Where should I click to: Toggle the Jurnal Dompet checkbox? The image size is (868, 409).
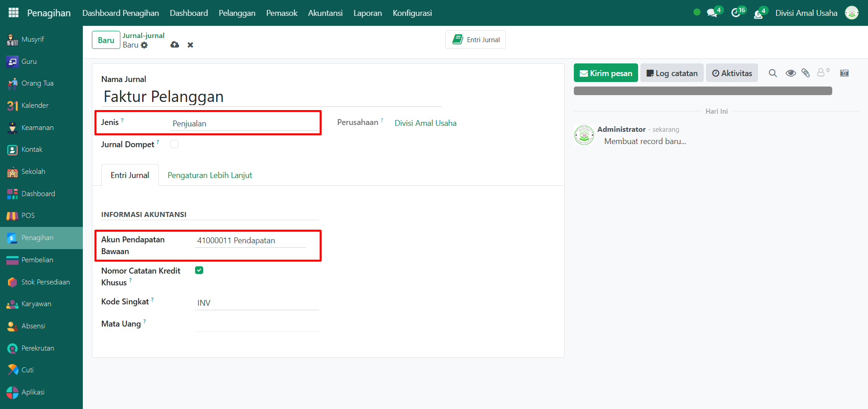click(174, 144)
